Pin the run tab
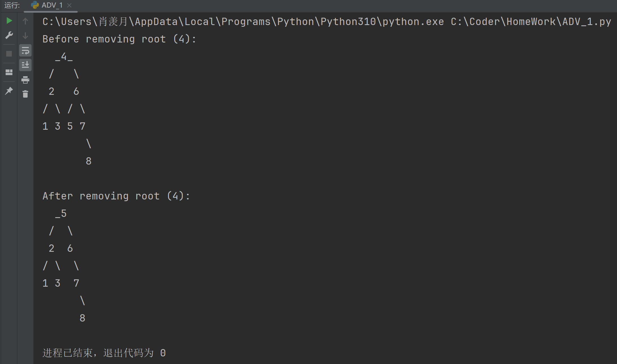This screenshot has height=364, width=617. pos(9,91)
